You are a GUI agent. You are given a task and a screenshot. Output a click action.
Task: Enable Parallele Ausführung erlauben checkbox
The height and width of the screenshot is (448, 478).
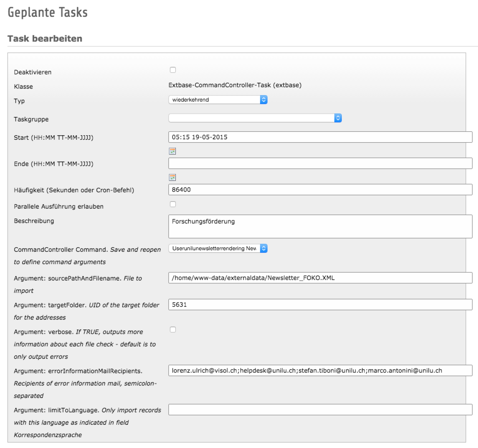tap(173, 204)
